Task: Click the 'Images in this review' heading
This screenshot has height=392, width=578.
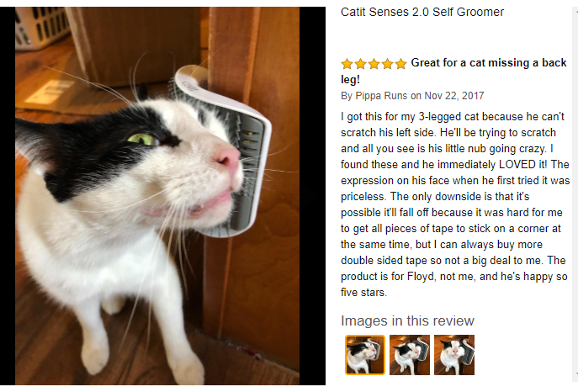Action: tap(407, 320)
